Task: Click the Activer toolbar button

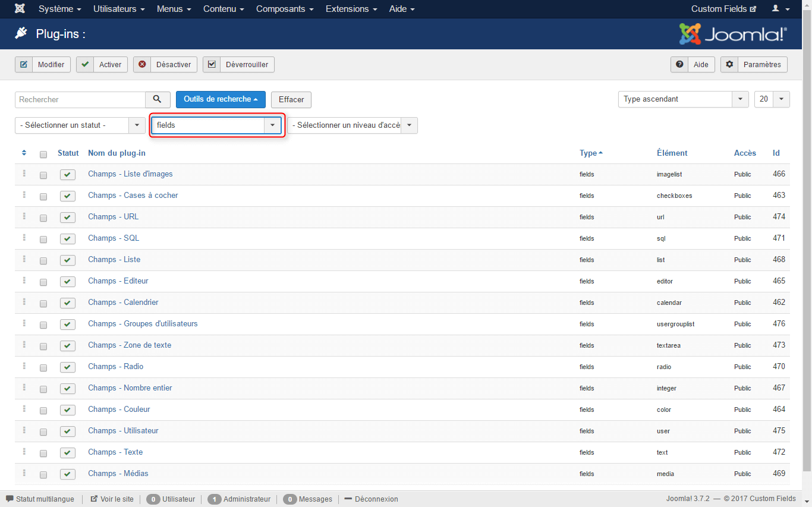Action: point(102,64)
